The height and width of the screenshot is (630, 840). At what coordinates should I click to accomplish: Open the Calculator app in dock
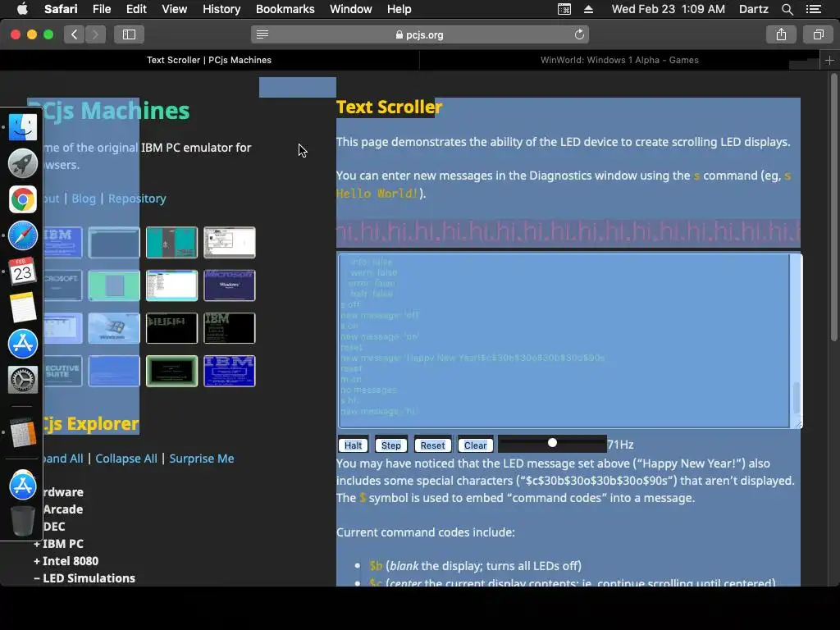[x=22, y=432]
